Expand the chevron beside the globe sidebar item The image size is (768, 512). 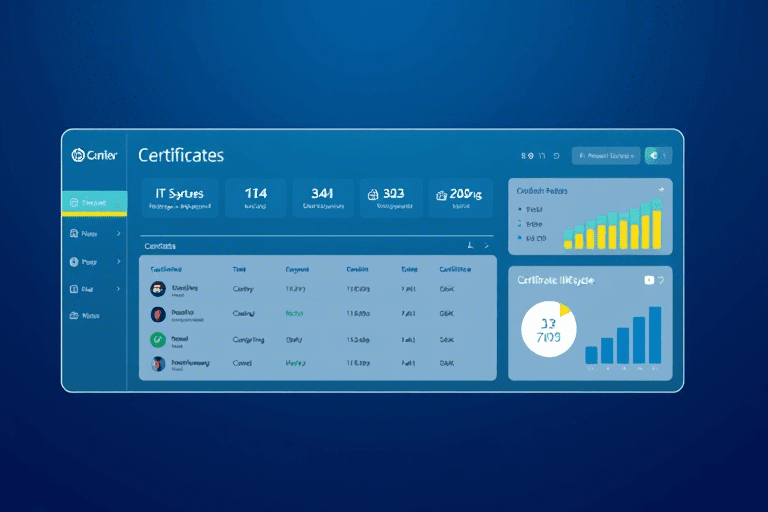[119, 262]
